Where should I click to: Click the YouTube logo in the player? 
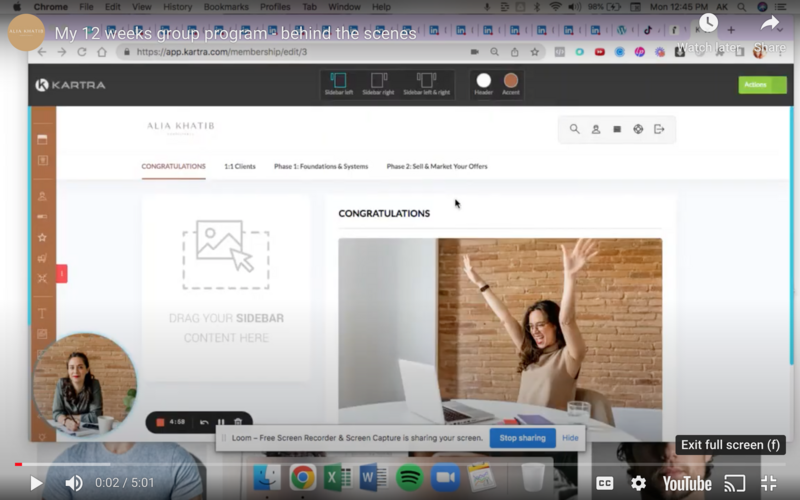(687, 483)
